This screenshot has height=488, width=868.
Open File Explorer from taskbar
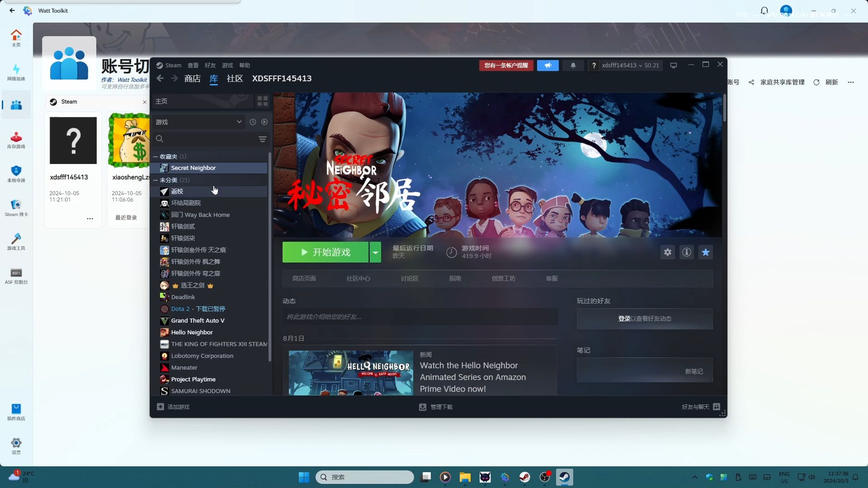465,477
